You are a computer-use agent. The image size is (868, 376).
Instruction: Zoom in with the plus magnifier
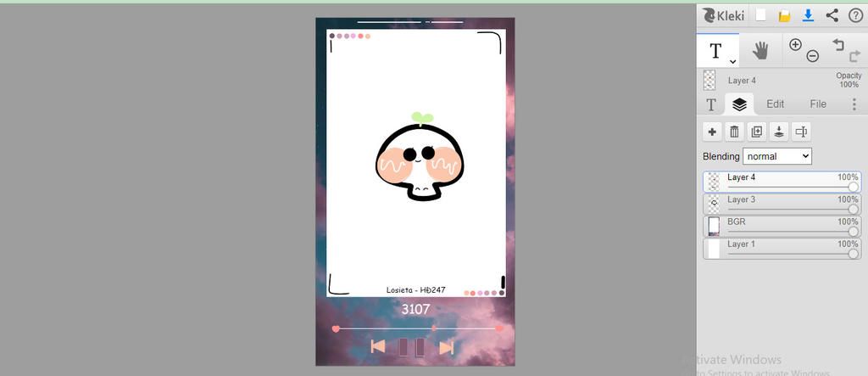coord(795,45)
